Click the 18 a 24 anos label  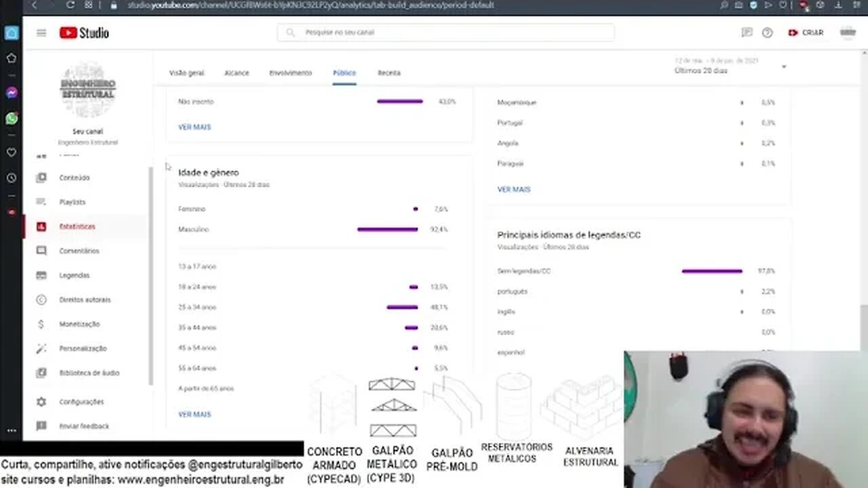tap(197, 287)
